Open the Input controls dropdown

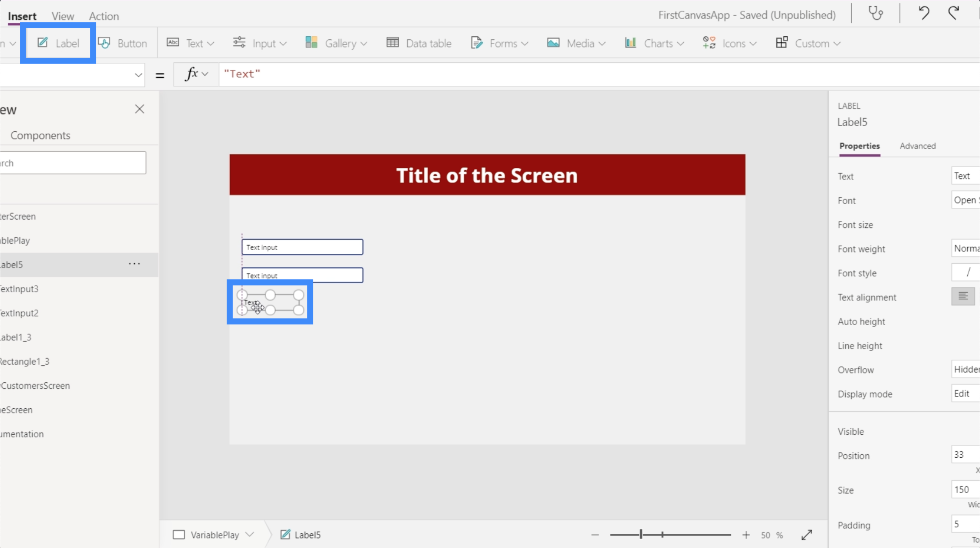coord(260,43)
